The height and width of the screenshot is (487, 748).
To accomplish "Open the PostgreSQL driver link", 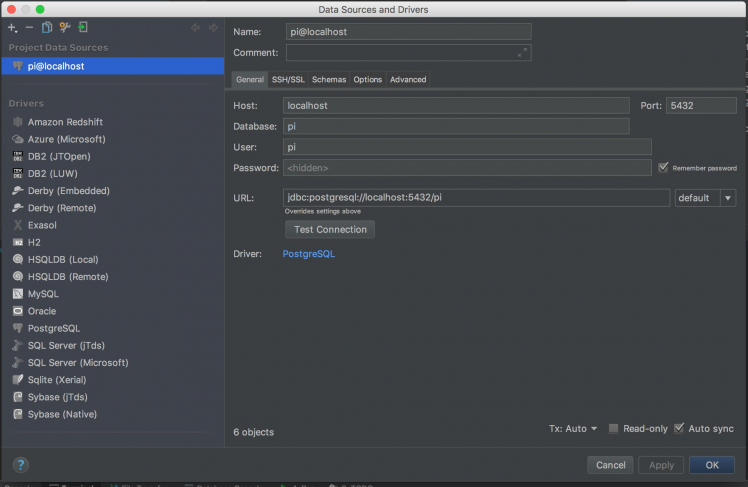I will click(x=309, y=254).
